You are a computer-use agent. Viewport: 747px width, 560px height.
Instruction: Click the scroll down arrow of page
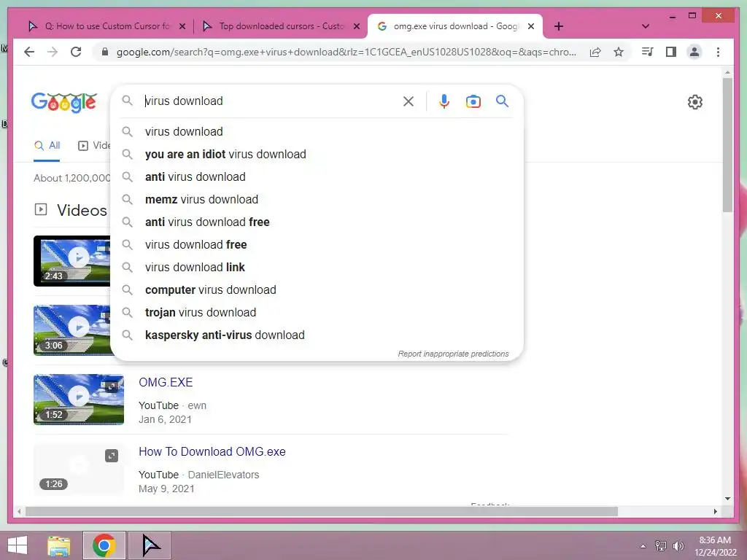[727, 499]
